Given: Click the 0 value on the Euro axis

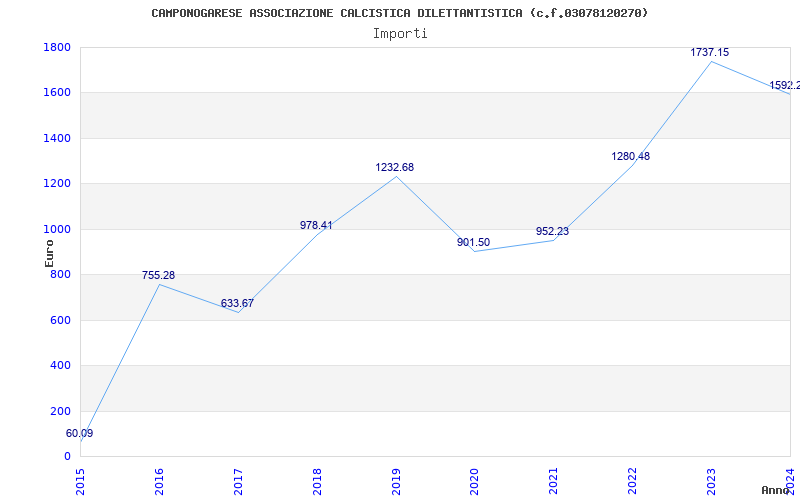Looking at the screenshot, I should pos(67,457).
